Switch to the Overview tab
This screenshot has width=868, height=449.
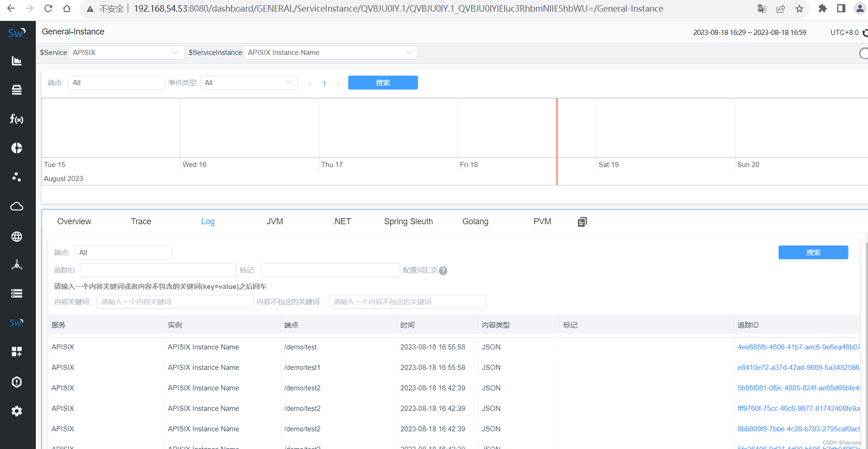click(74, 221)
